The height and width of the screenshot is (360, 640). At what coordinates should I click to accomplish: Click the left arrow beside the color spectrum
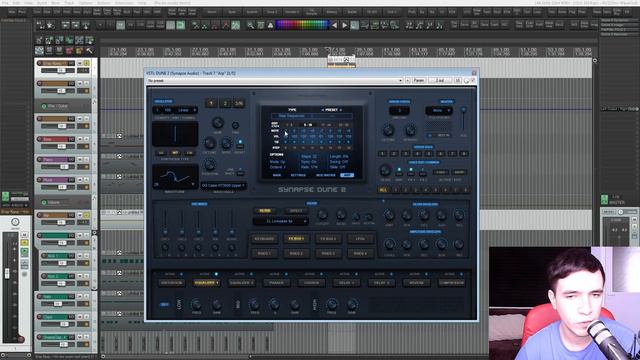point(334,25)
